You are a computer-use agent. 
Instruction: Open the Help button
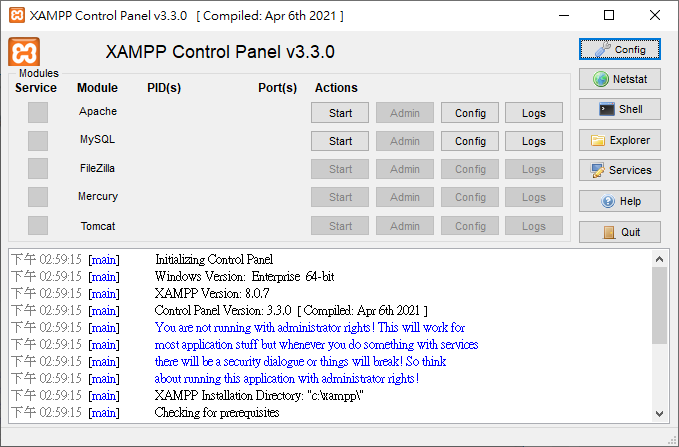pyautogui.click(x=620, y=201)
